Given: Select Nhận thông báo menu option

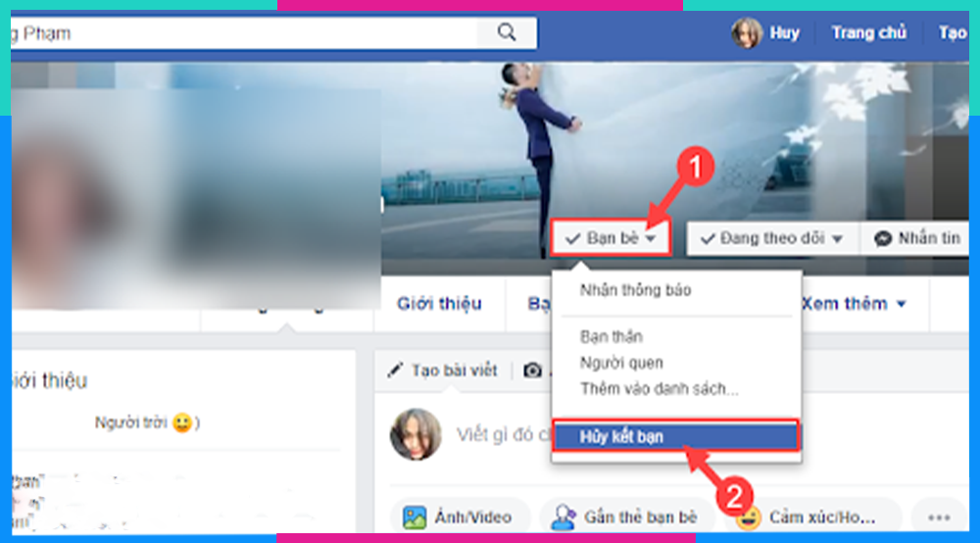Looking at the screenshot, I should (x=636, y=290).
